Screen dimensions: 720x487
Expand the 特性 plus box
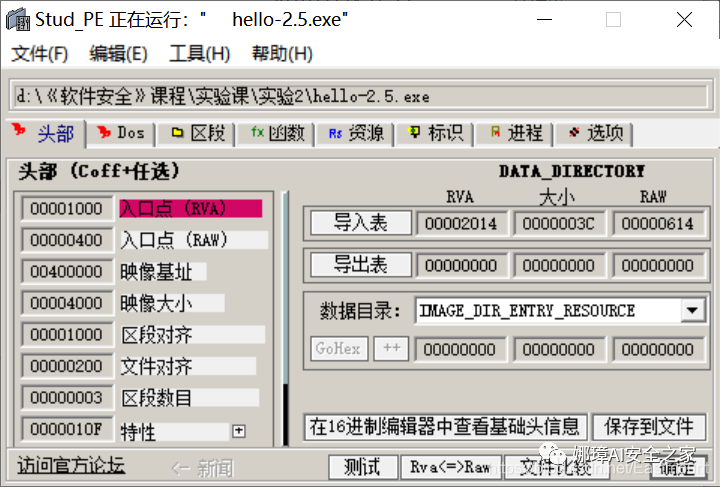pyautogui.click(x=239, y=431)
